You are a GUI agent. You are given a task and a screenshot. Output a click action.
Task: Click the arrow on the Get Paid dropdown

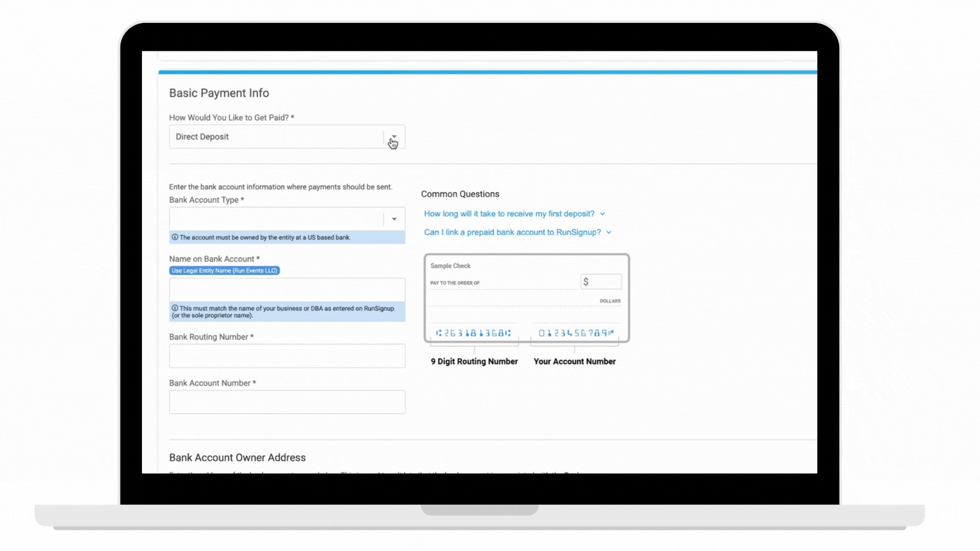(394, 137)
